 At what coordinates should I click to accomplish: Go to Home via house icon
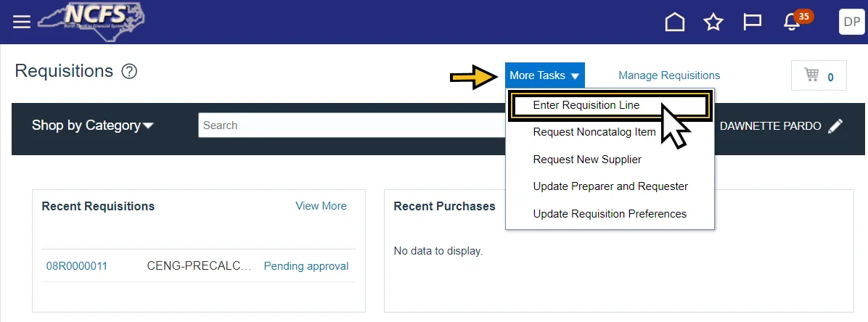[x=674, y=22]
